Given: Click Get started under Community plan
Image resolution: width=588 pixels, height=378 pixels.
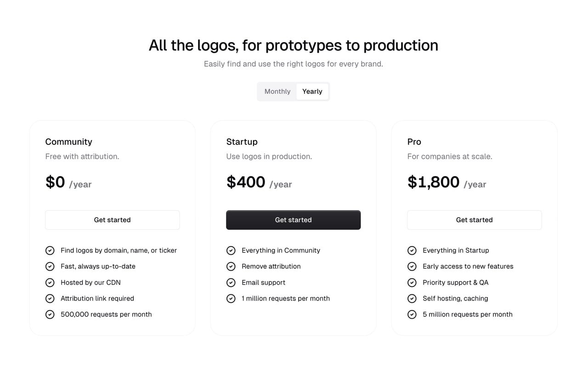Looking at the screenshot, I should click(x=112, y=220).
